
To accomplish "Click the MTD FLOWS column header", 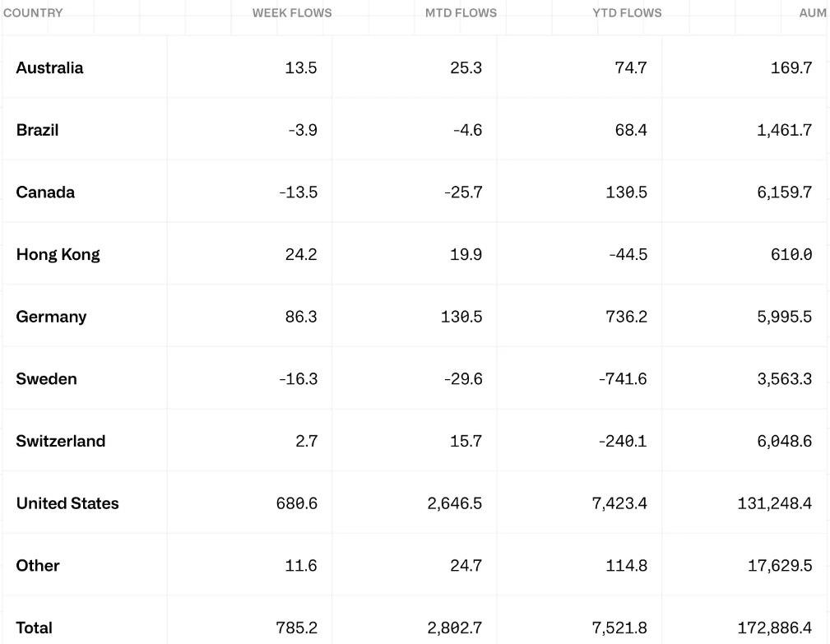I will pos(461,12).
